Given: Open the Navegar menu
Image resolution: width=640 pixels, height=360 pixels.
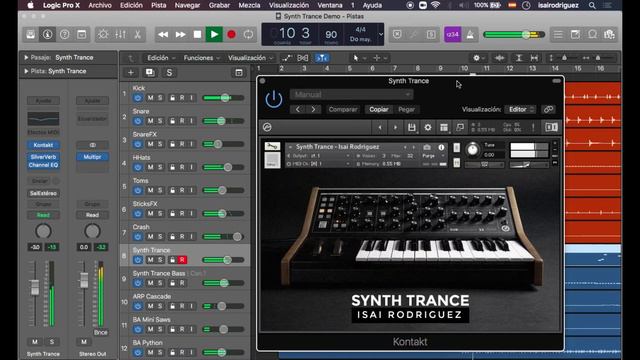Looking at the screenshot, I should [x=187, y=5].
